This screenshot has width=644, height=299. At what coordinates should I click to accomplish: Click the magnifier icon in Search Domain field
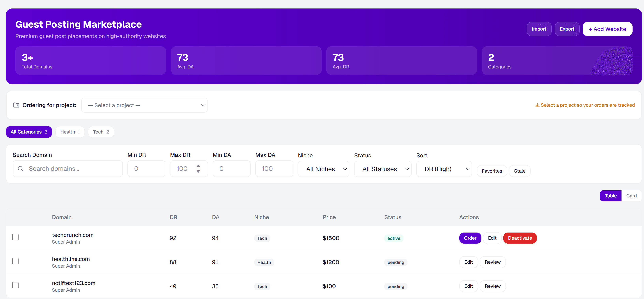[x=21, y=169]
